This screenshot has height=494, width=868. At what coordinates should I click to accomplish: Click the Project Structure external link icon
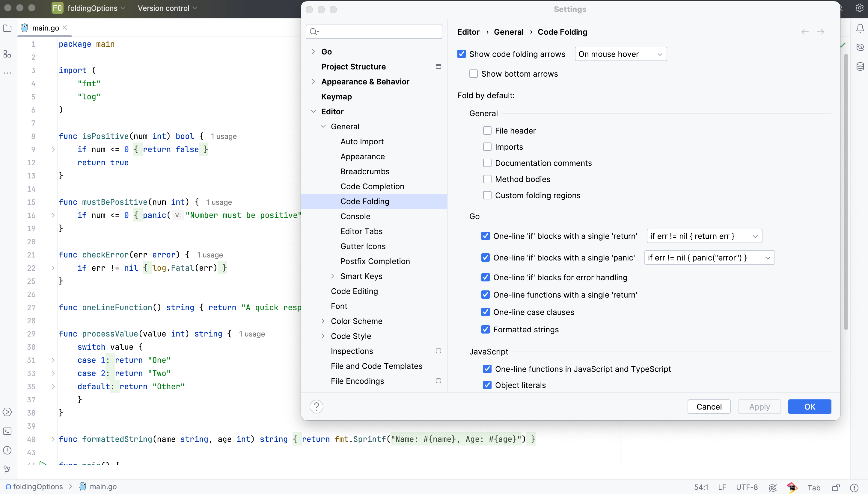pos(439,66)
